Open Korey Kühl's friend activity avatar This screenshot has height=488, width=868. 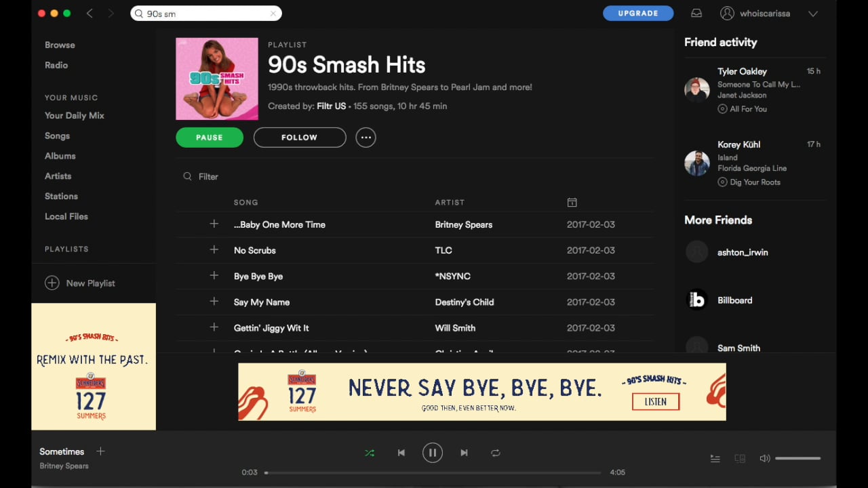pyautogui.click(x=697, y=163)
